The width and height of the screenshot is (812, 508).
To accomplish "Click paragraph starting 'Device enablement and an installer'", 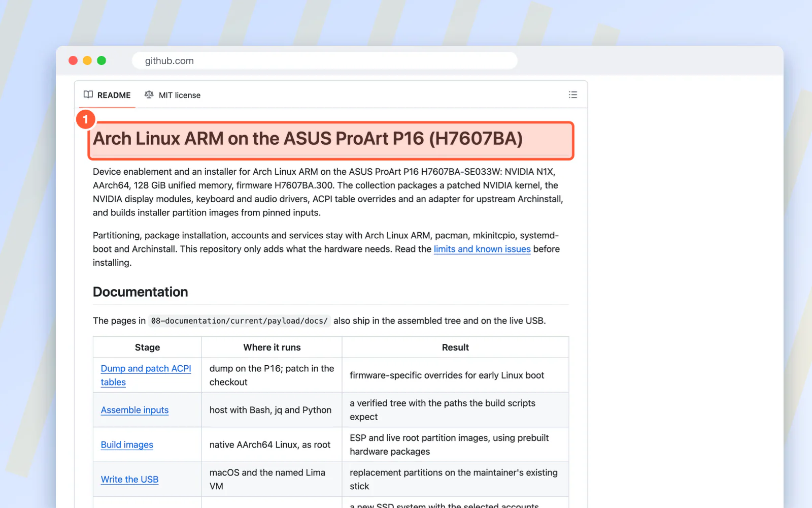I will click(x=329, y=192).
